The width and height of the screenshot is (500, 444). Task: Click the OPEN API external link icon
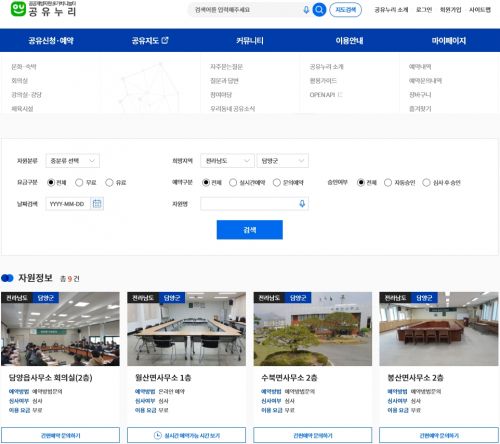(340, 95)
